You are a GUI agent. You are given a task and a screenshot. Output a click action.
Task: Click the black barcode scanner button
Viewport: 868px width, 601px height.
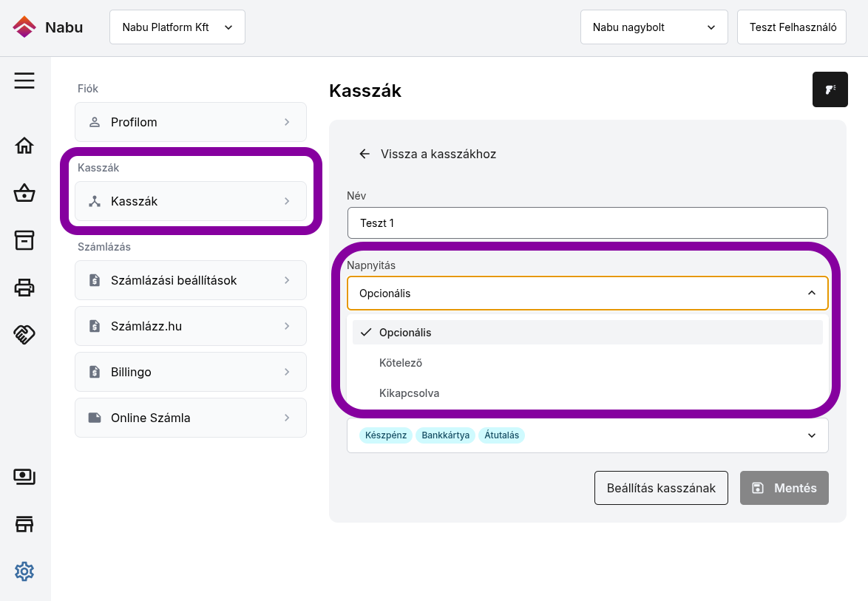tap(830, 89)
